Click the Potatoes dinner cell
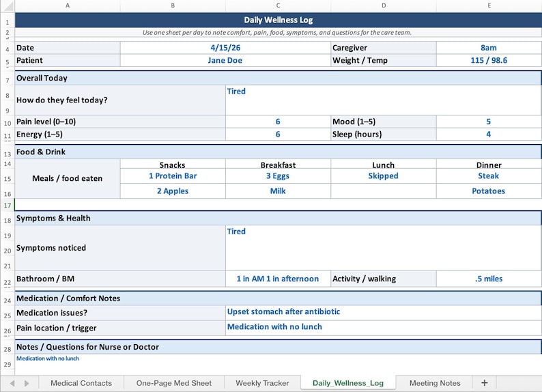The image size is (542, 392). coord(489,191)
